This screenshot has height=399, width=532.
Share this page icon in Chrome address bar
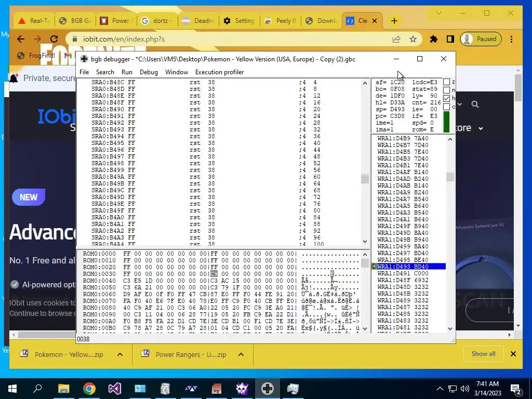click(x=396, y=39)
